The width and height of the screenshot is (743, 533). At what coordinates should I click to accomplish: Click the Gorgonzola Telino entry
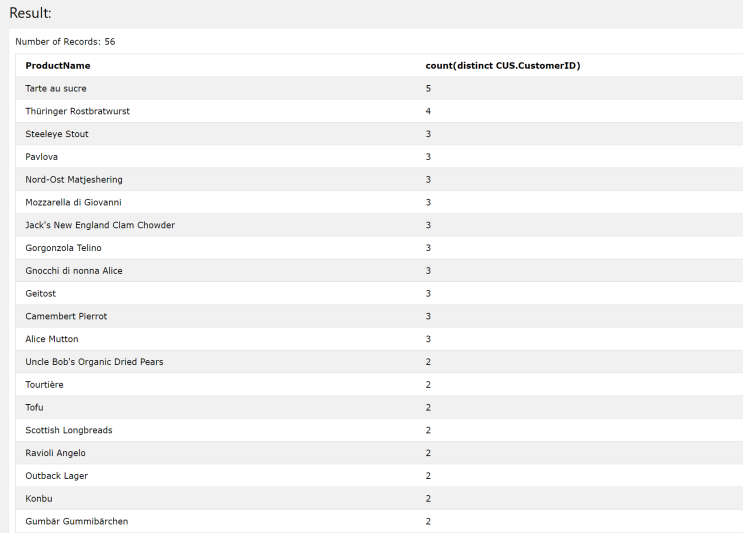point(63,248)
